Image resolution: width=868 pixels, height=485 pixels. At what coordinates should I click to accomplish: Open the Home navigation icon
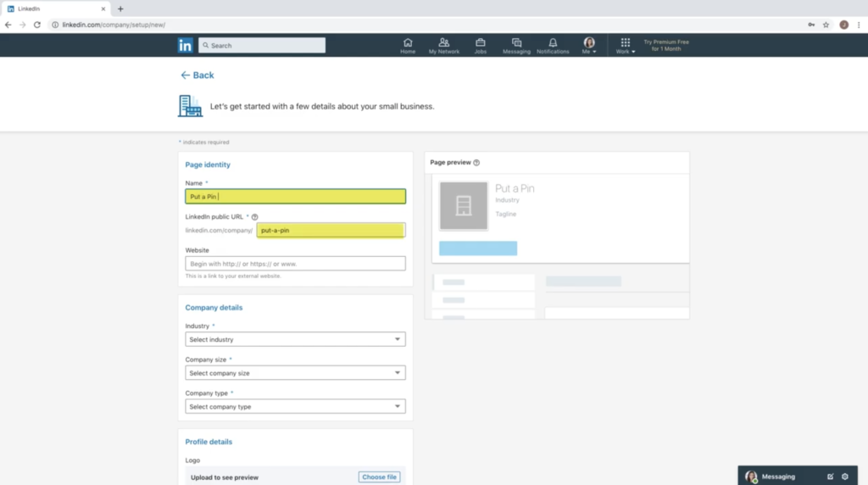(x=408, y=46)
